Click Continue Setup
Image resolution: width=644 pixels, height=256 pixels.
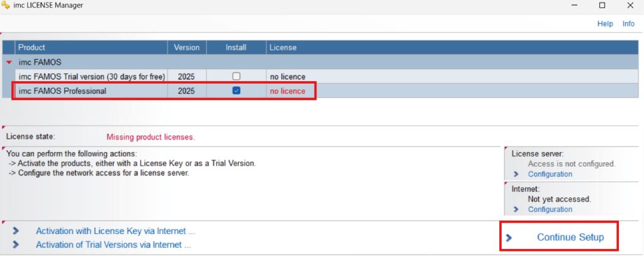coord(570,237)
